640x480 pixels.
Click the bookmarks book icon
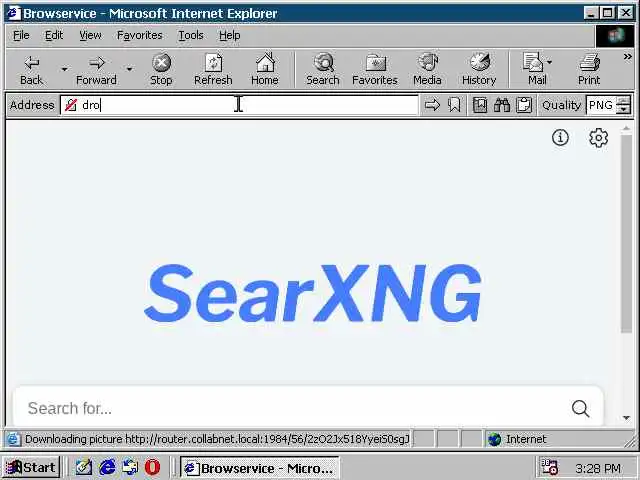pyautogui.click(x=480, y=105)
